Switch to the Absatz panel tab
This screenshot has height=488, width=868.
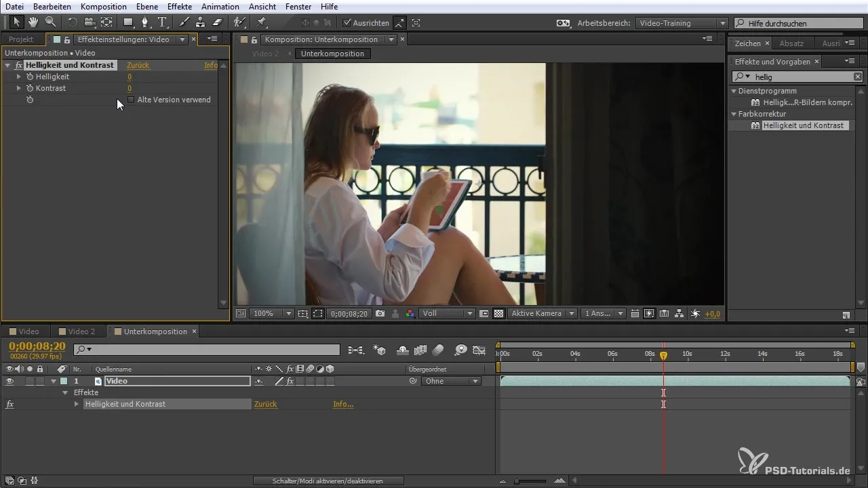(x=791, y=43)
